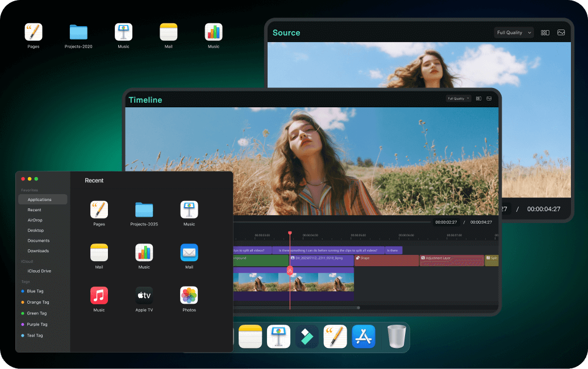Click the Pages pen icon in the dock
Viewport: 588px width, 369px height.
335,337
